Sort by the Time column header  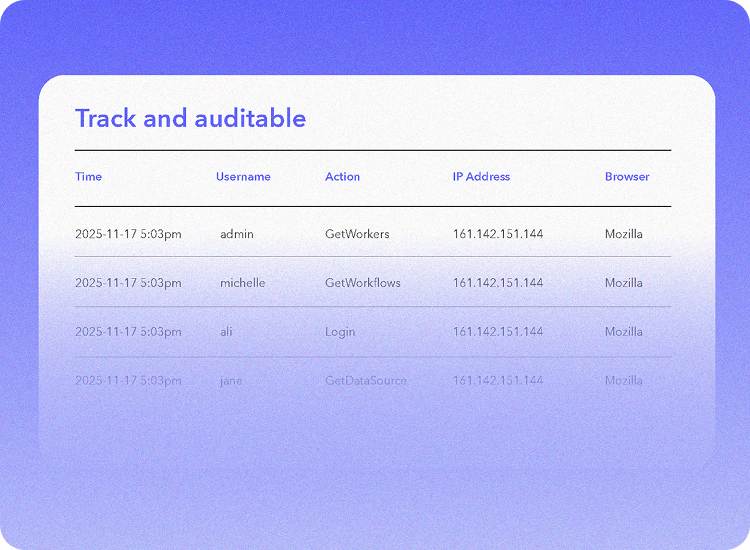(x=88, y=177)
